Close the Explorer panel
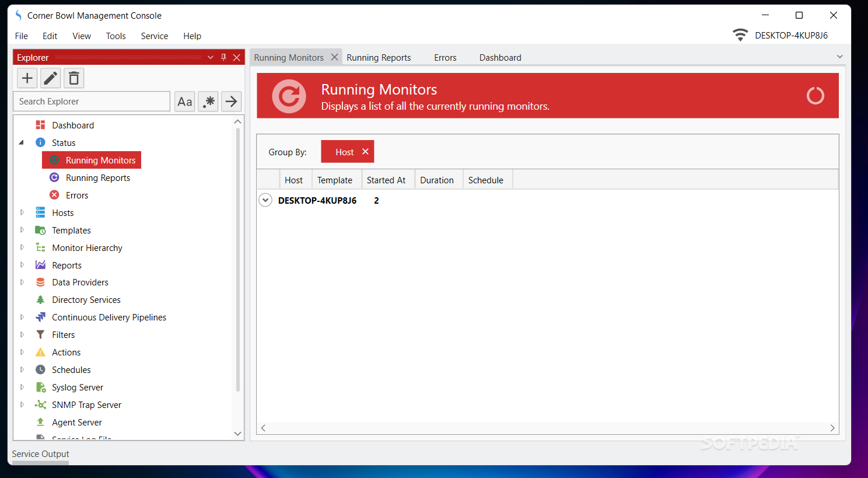868x478 pixels. click(237, 57)
